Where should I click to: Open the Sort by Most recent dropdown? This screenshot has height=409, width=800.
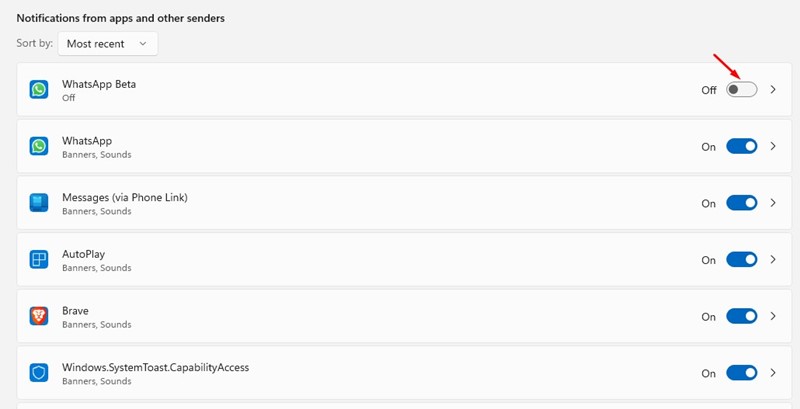[108, 44]
